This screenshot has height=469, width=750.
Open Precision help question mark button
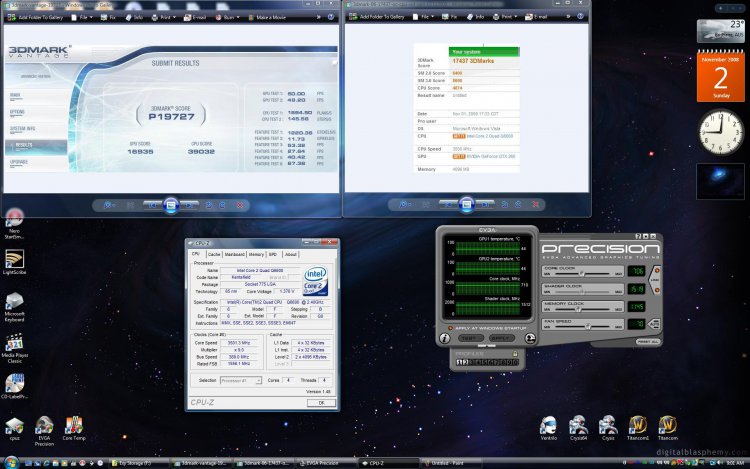[638, 236]
